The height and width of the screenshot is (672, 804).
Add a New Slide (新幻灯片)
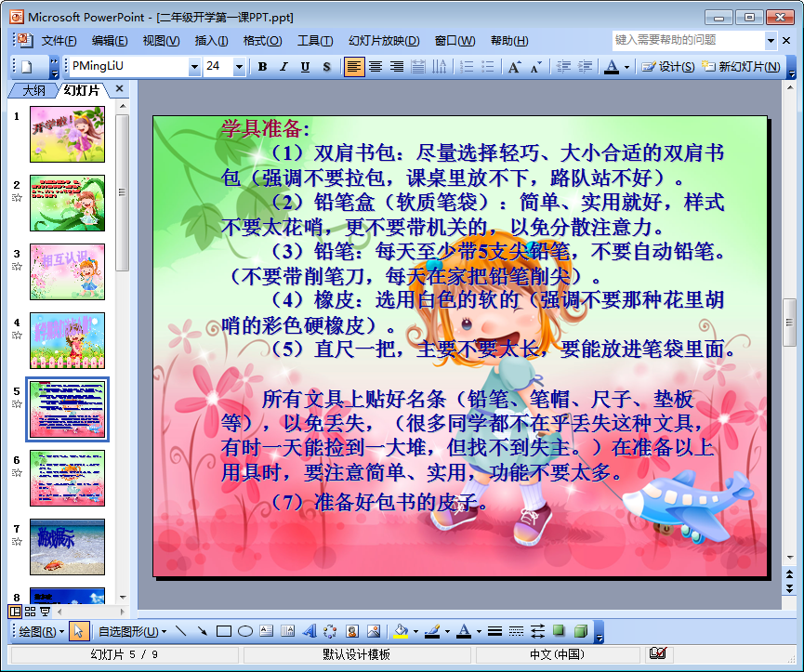tap(741, 67)
